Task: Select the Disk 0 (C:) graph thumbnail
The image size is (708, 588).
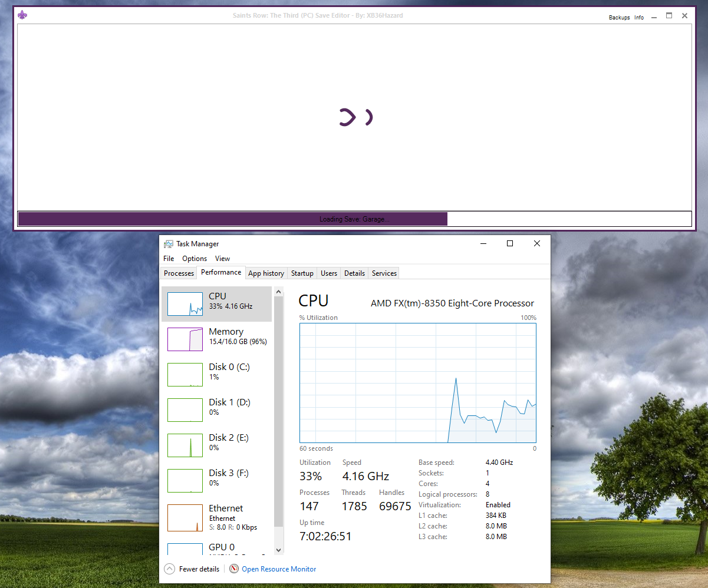Action: [x=185, y=375]
